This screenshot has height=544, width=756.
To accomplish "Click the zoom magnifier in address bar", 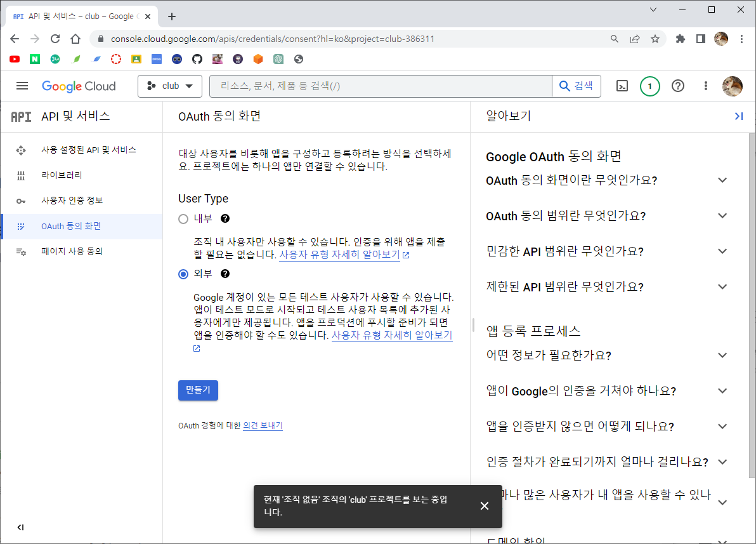I will (614, 39).
